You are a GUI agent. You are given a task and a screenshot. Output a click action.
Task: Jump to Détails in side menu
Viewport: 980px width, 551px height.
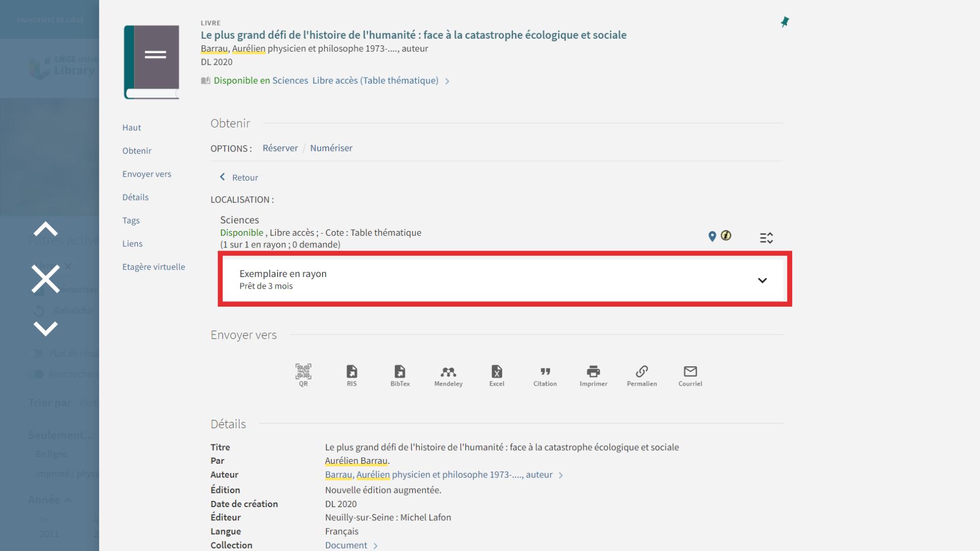point(135,197)
